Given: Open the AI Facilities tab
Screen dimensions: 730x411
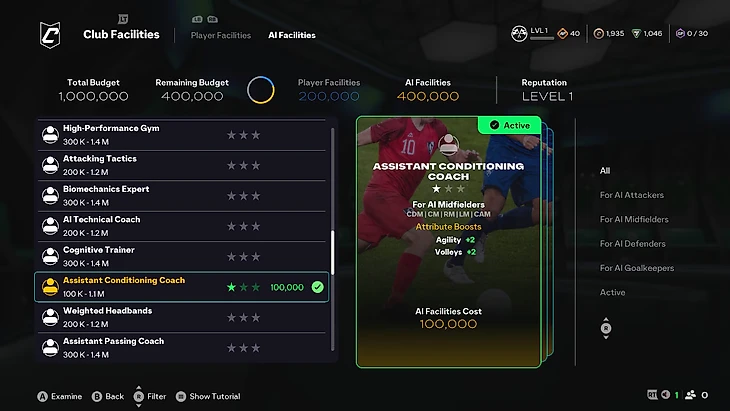Looking at the screenshot, I should point(292,35).
